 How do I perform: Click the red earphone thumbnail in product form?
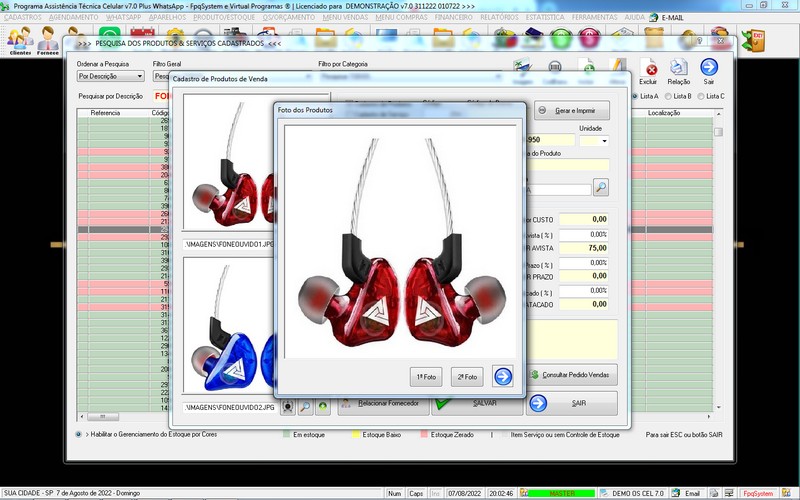pyautogui.click(x=229, y=162)
